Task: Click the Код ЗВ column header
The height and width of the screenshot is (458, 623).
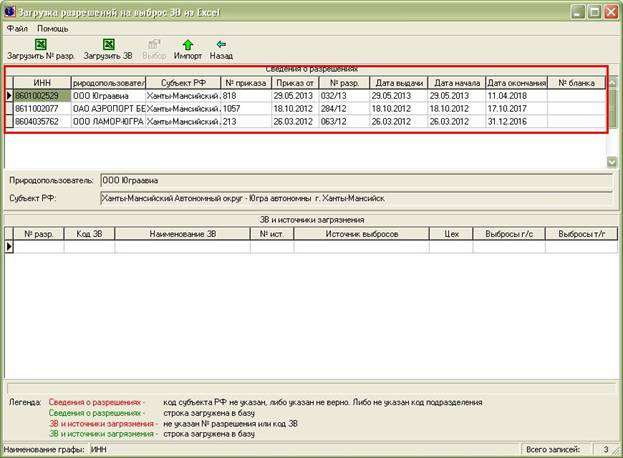Action: click(90, 232)
